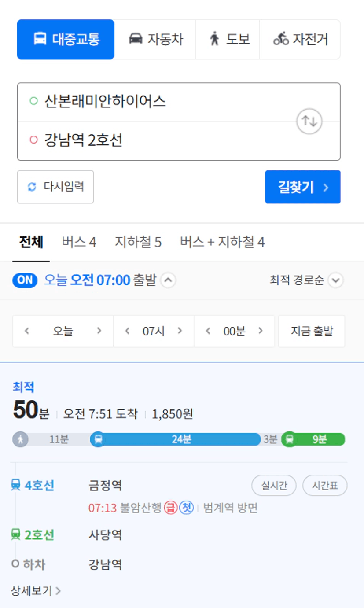Viewport: 364px width, 608px height.
Task: Click the walking person icon on route bar
Action: tap(20, 439)
